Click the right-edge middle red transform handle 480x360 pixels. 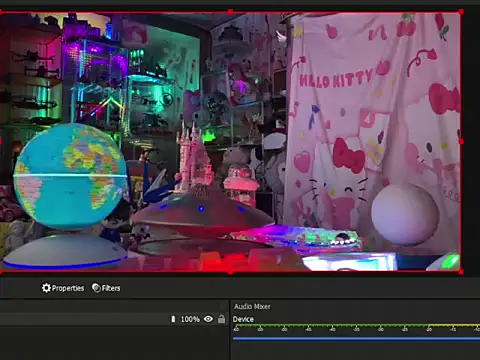pos(461,142)
